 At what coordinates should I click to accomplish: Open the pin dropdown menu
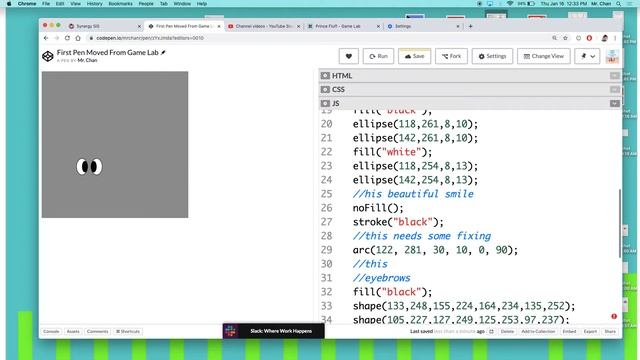tap(587, 56)
